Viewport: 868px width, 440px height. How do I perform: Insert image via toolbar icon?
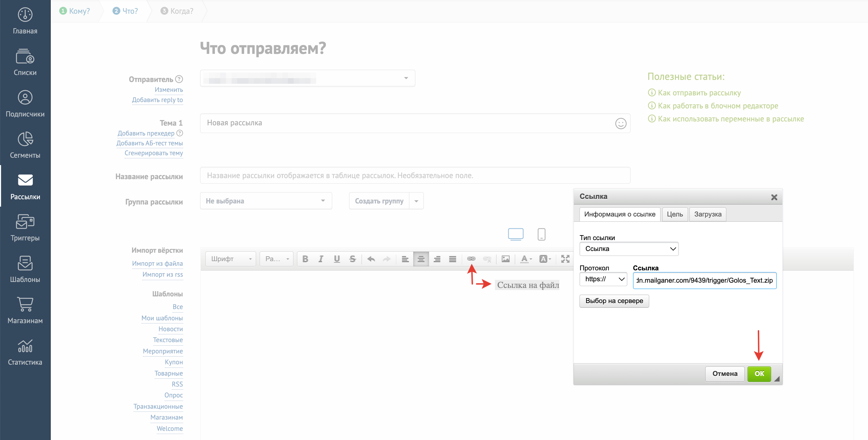506,259
